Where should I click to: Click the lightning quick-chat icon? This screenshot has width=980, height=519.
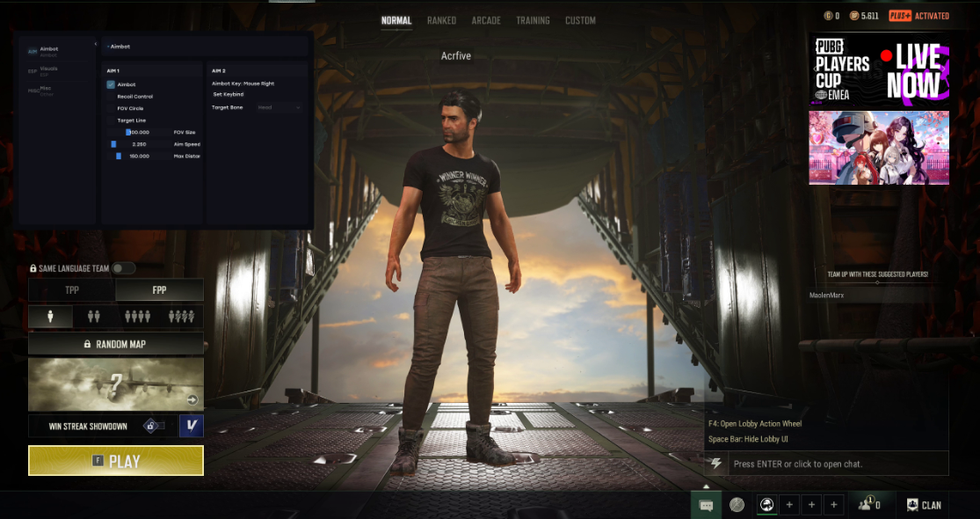coord(716,464)
